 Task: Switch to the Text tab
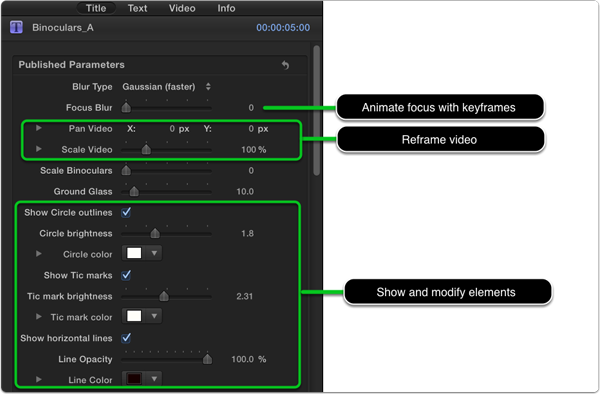point(137,8)
